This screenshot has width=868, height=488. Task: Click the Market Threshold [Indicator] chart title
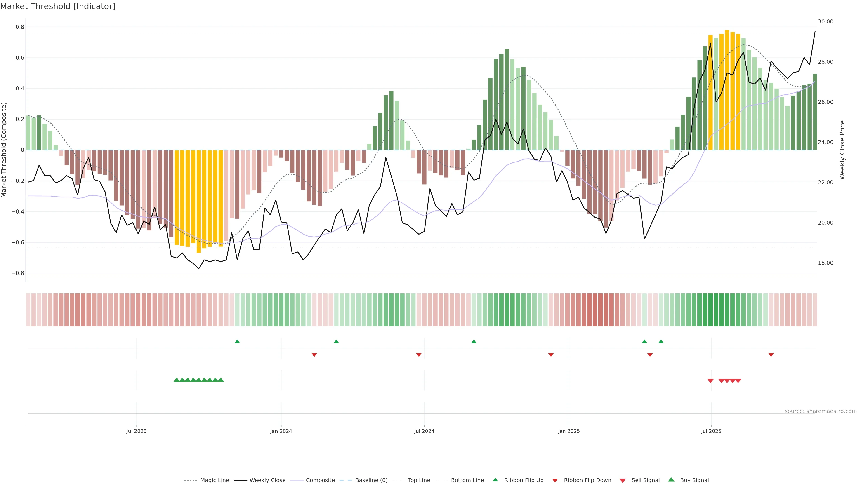coord(58,6)
